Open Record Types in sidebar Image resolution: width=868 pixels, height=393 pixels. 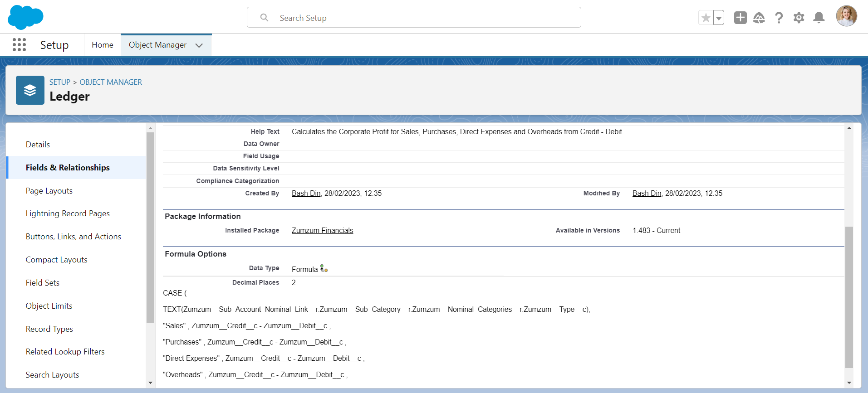pyautogui.click(x=49, y=329)
